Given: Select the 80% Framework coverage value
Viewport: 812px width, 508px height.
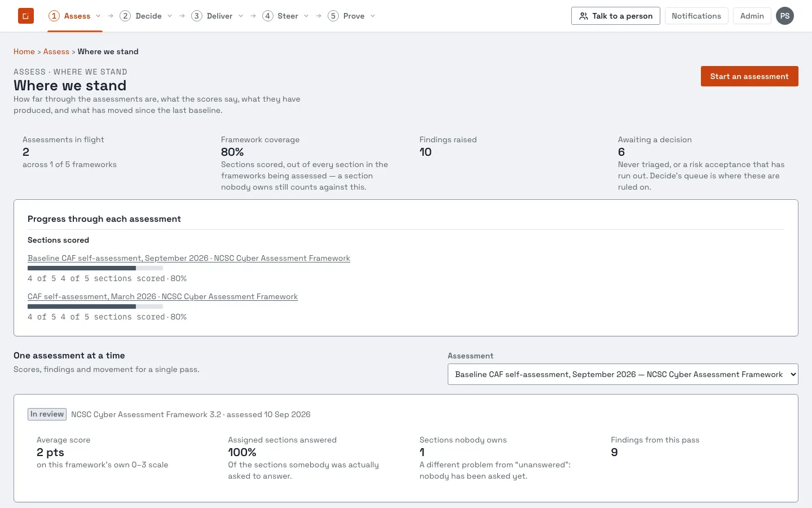Looking at the screenshot, I should pos(232,152).
